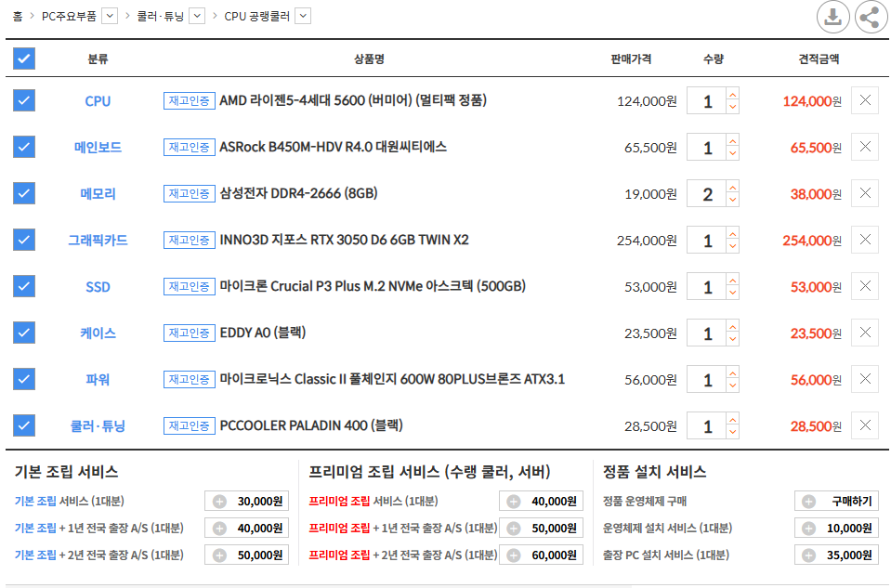Open the PC주요부품 breadcrumb dropdown
Screen dimensions: 891x588
(110, 17)
